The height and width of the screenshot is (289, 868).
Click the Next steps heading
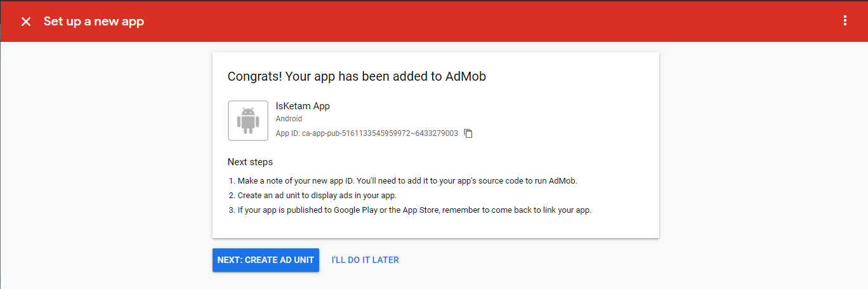pos(250,162)
